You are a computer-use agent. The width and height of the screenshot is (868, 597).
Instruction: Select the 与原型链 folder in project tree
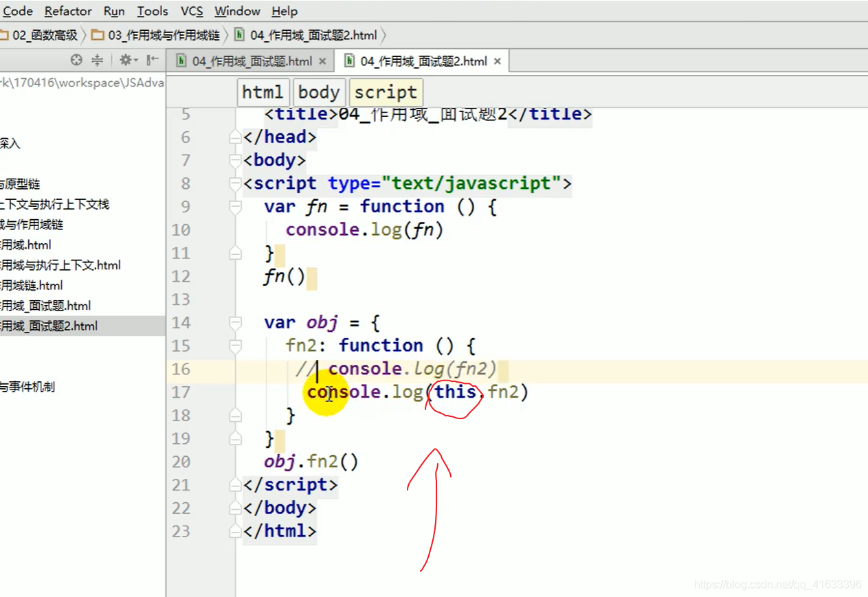(x=20, y=184)
